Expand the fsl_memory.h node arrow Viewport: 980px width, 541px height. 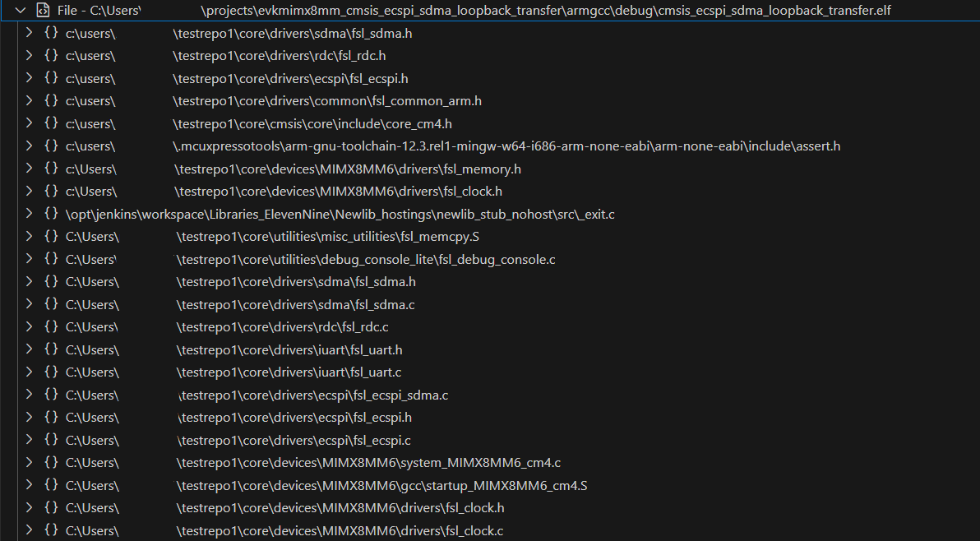point(29,169)
